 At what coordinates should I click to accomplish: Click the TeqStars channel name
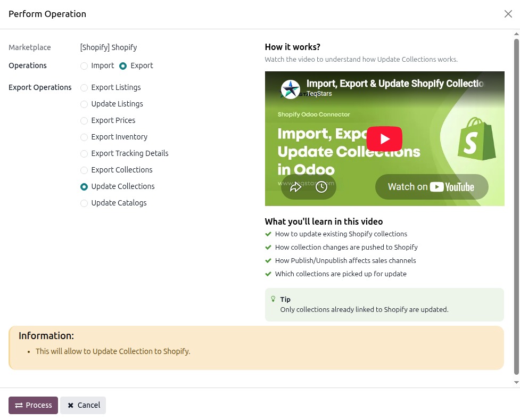point(319,94)
